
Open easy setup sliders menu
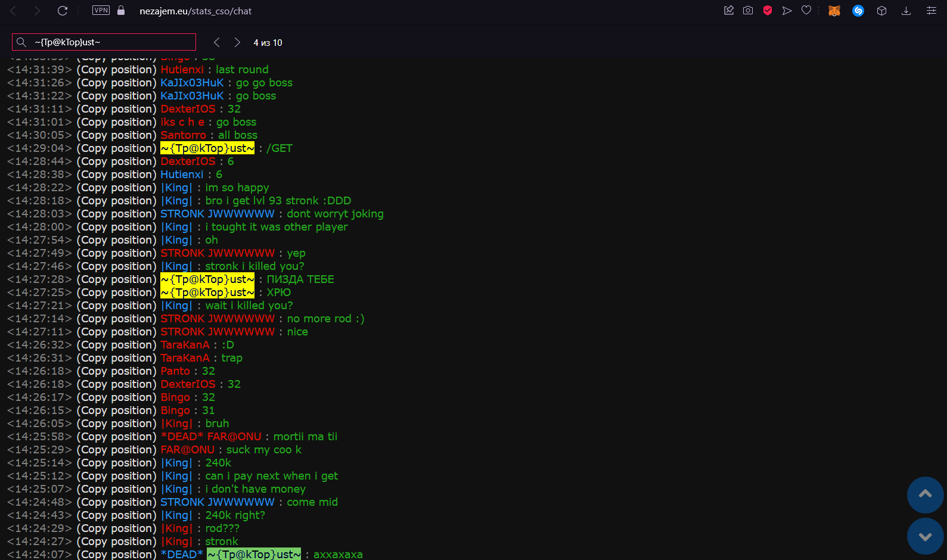pos(931,11)
